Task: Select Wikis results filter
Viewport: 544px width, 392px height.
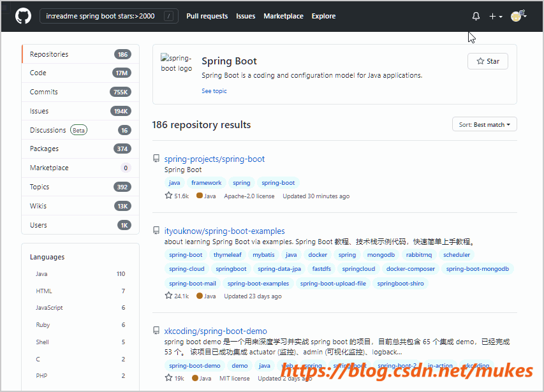Action: point(80,206)
